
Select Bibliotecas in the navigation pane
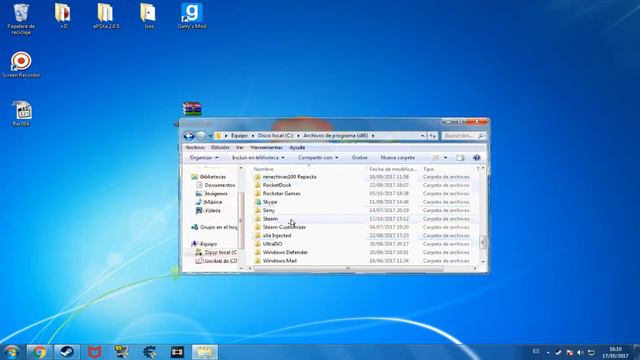(x=209, y=177)
